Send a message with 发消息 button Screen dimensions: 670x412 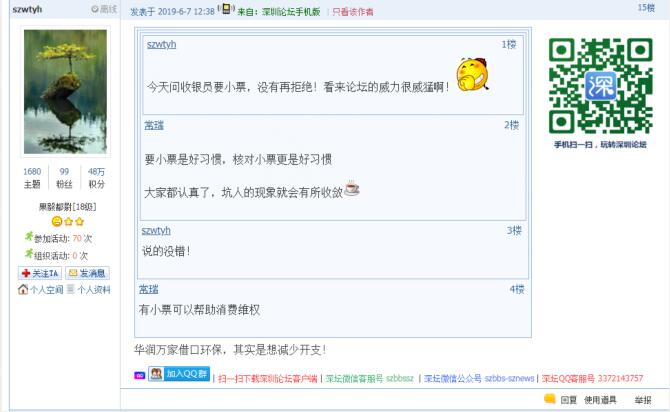coord(88,273)
